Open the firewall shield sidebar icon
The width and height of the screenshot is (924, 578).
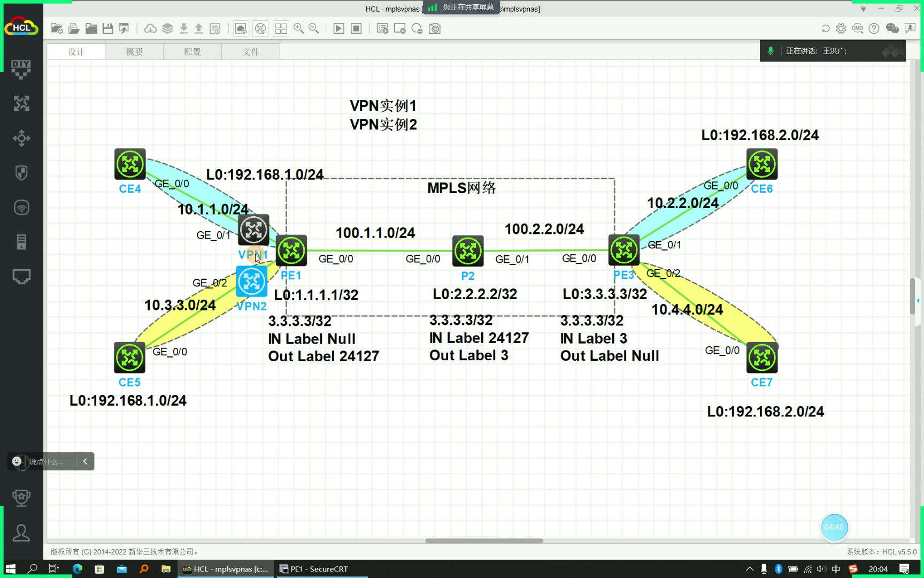[x=21, y=173]
